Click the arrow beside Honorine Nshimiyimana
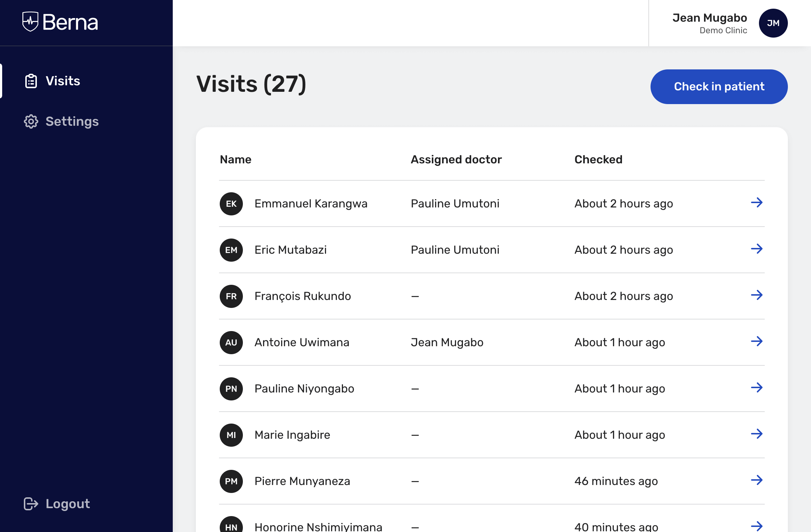The width and height of the screenshot is (811, 532). [758, 526]
